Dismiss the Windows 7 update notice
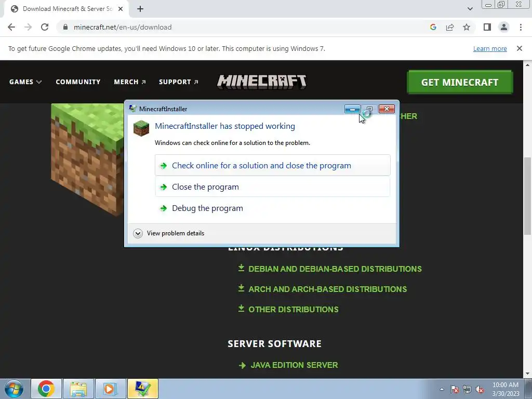The height and width of the screenshot is (399, 532). (x=520, y=48)
